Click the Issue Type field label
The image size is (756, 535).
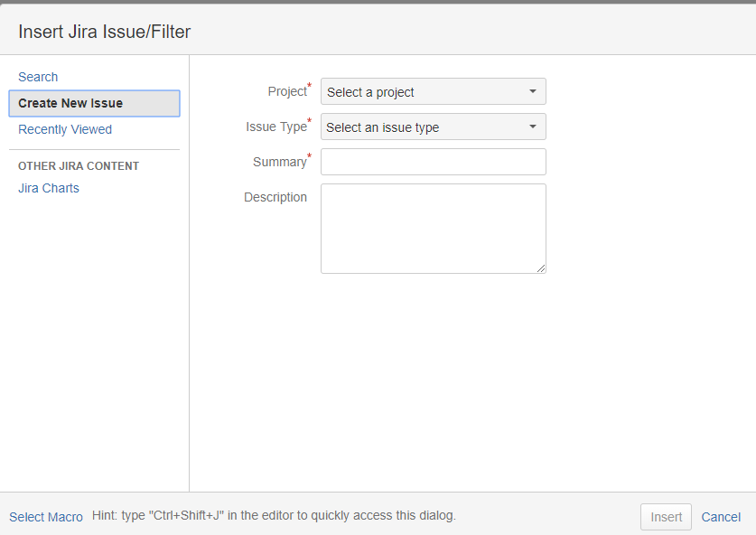click(x=276, y=127)
